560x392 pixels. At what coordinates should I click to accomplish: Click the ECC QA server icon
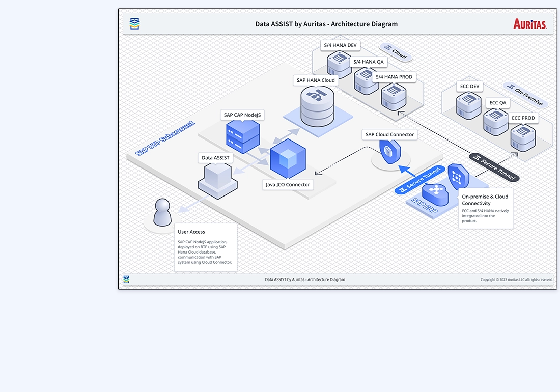tap(496, 122)
